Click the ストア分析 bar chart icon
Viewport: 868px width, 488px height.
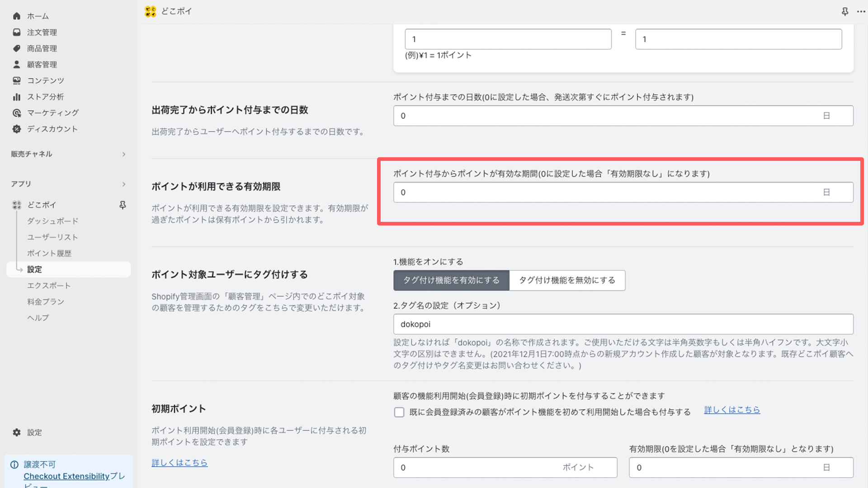coord(17,97)
